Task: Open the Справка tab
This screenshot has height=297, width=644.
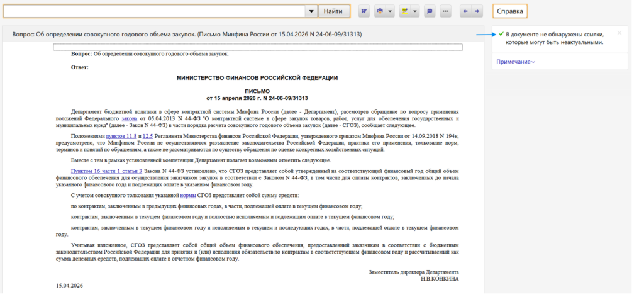Action: pyautogui.click(x=510, y=11)
